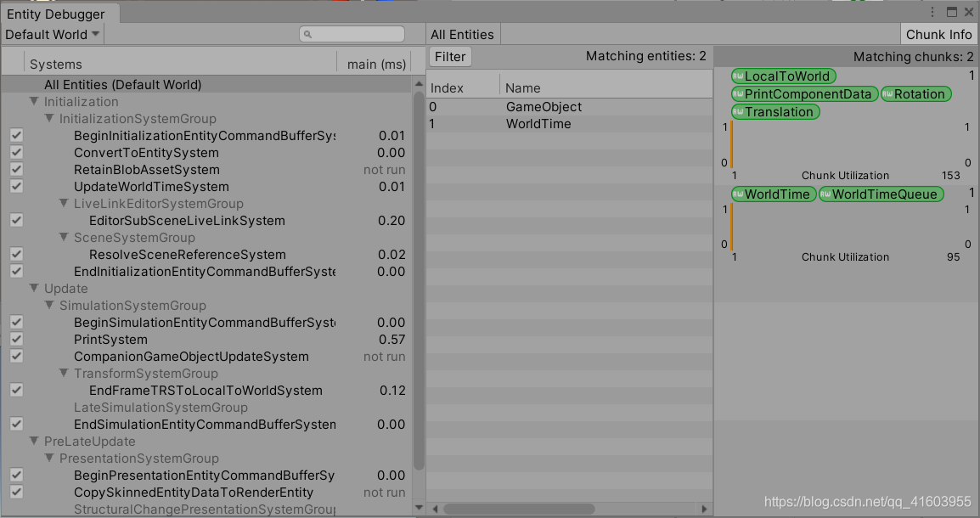Open the Default World dropdown
The height and width of the screenshot is (518, 980).
pyautogui.click(x=49, y=34)
